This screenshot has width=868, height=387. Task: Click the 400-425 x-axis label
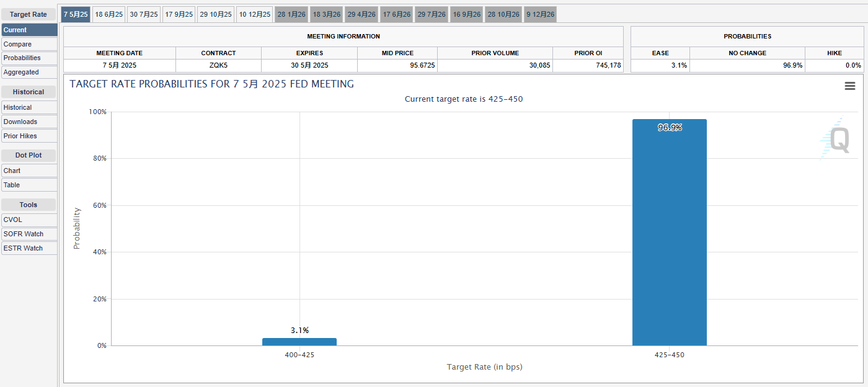pos(299,355)
